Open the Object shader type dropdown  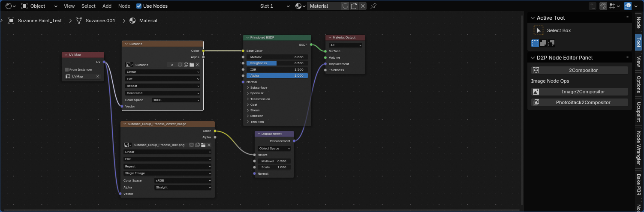coord(39,6)
